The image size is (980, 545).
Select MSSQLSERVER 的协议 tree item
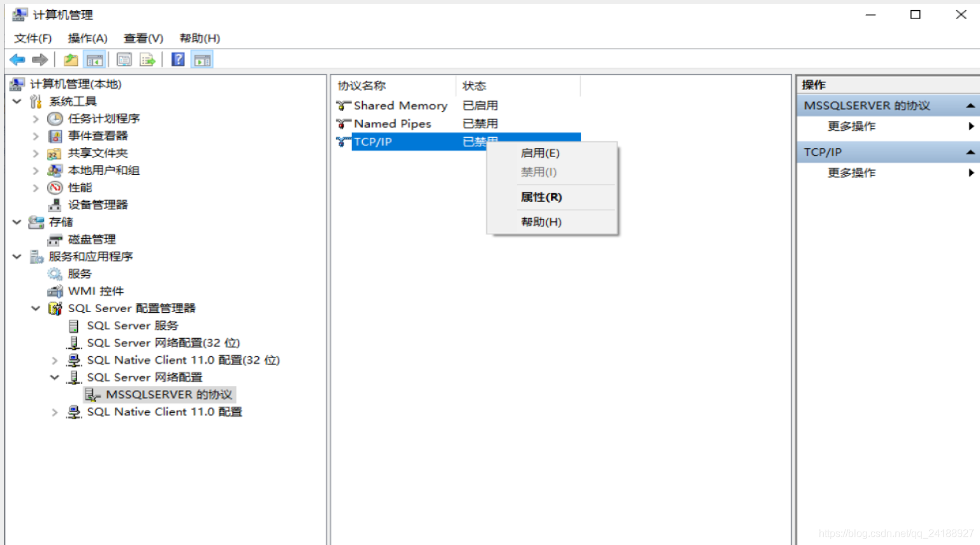(x=169, y=394)
